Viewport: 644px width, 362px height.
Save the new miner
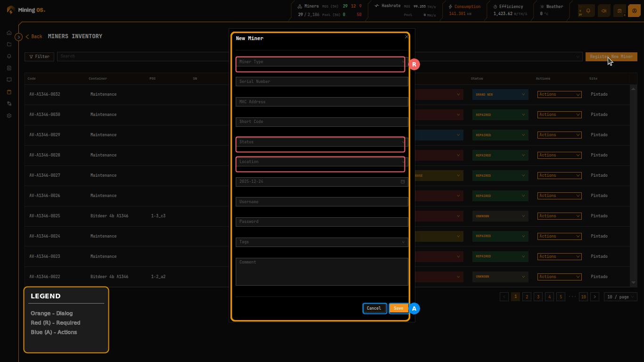tap(398, 308)
